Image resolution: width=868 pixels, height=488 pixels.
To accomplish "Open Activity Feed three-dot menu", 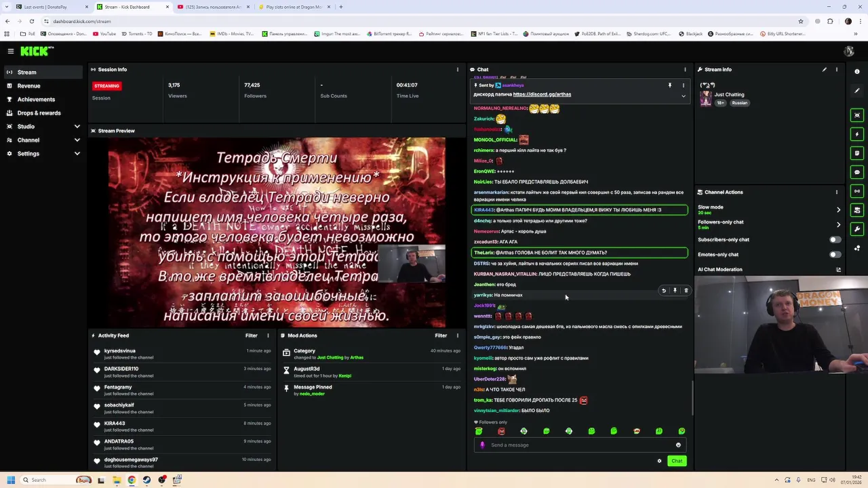I will 268,335.
